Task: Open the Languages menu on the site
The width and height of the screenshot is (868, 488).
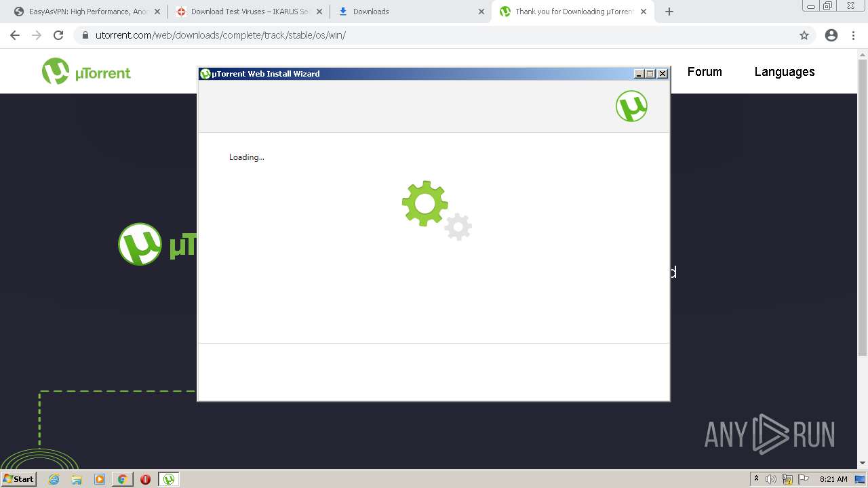Action: pyautogui.click(x=785, y=71)
